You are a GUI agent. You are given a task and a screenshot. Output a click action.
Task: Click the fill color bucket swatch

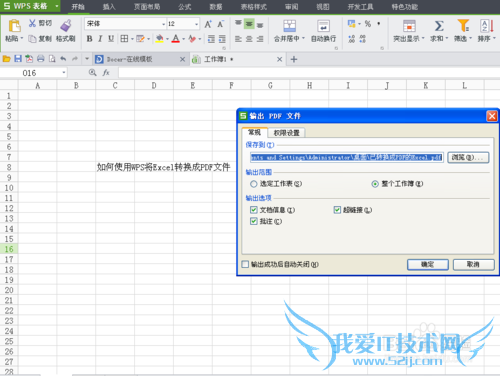point(160,39)
